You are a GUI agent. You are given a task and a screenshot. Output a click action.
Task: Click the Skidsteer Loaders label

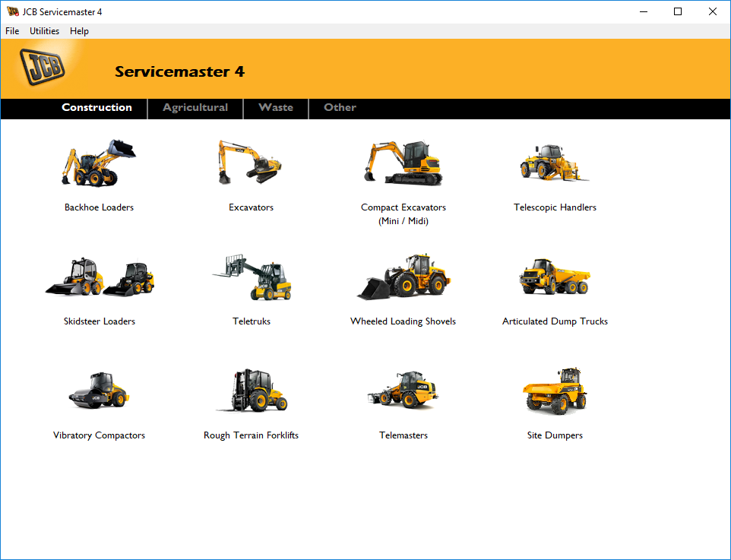(x=100, y=321)
